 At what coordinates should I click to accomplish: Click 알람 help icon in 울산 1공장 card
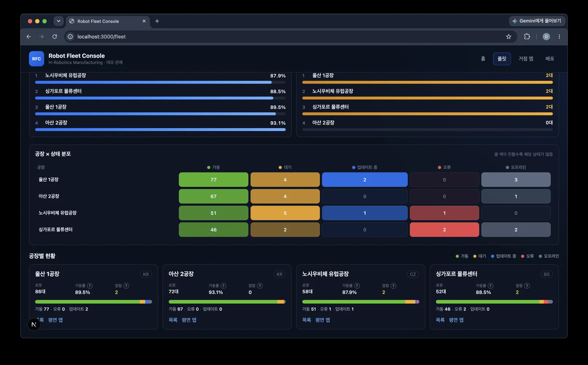coord(126,286)
